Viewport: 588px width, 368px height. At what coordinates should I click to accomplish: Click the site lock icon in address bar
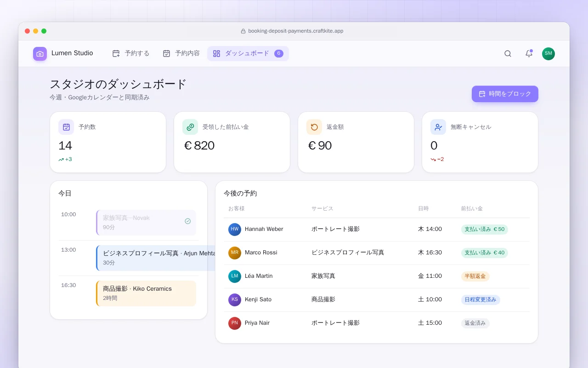click(243, 31)
